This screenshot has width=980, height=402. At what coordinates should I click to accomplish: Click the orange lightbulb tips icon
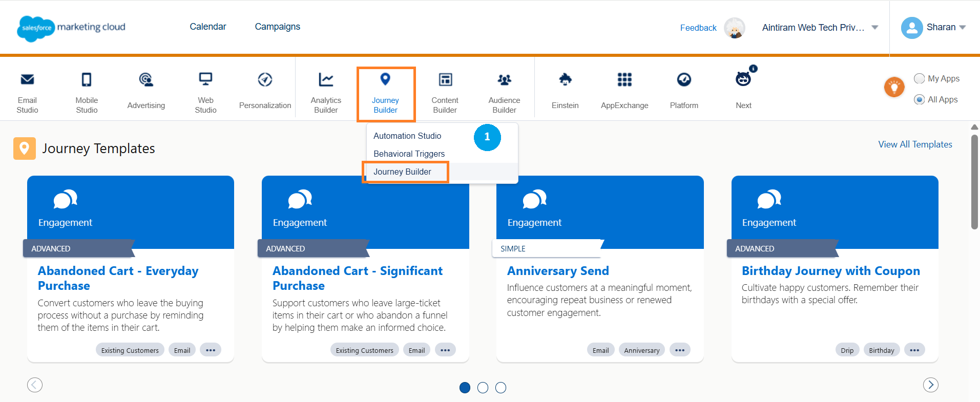[x=894, y=88]
